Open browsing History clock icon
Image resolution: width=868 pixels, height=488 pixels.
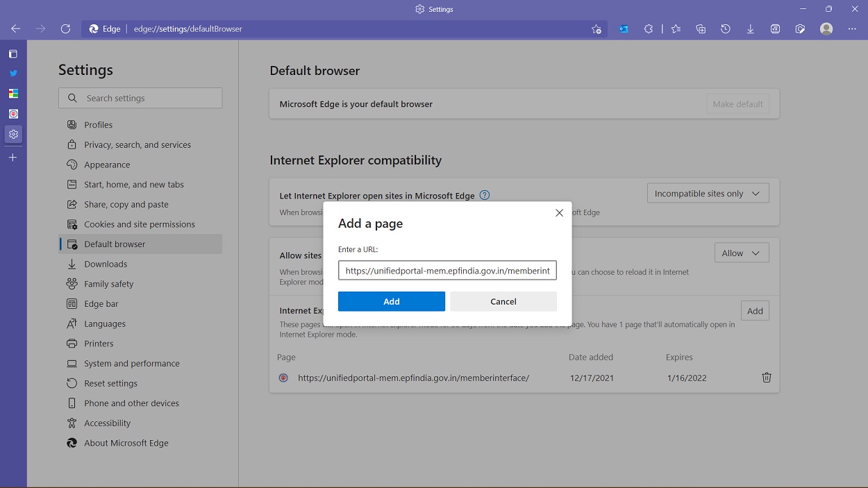coord(726,29)
